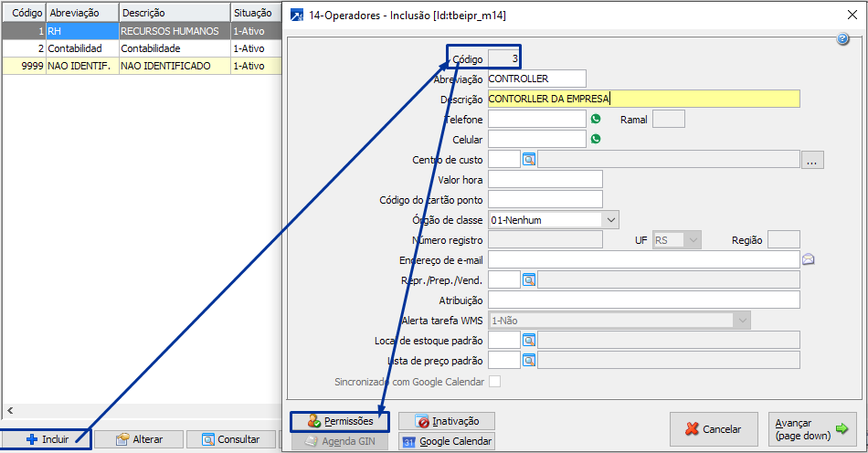Advance with Avançar (page down) button

(x=812, y=429)
